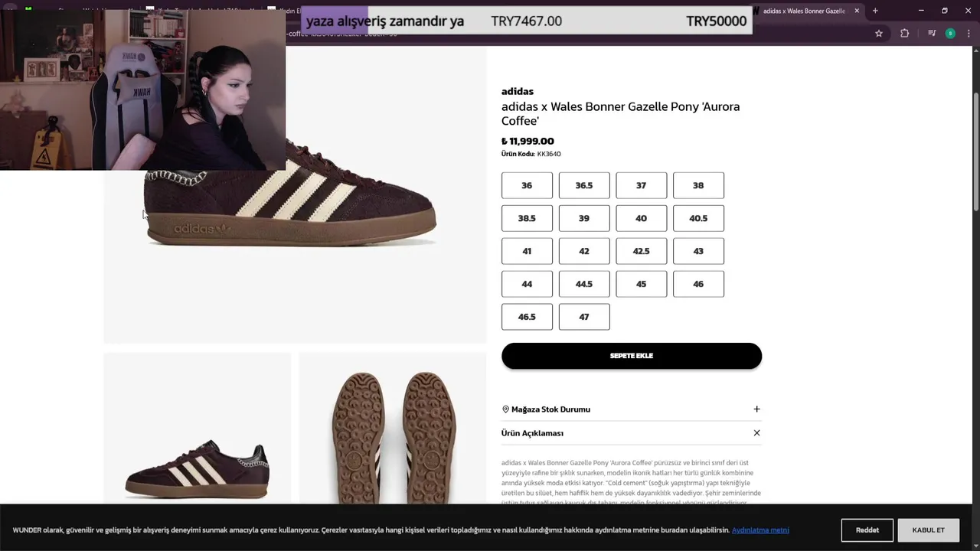Click the price ₺ 11,999.00
This screenshot has height=551, width=980.
(528, 141)
